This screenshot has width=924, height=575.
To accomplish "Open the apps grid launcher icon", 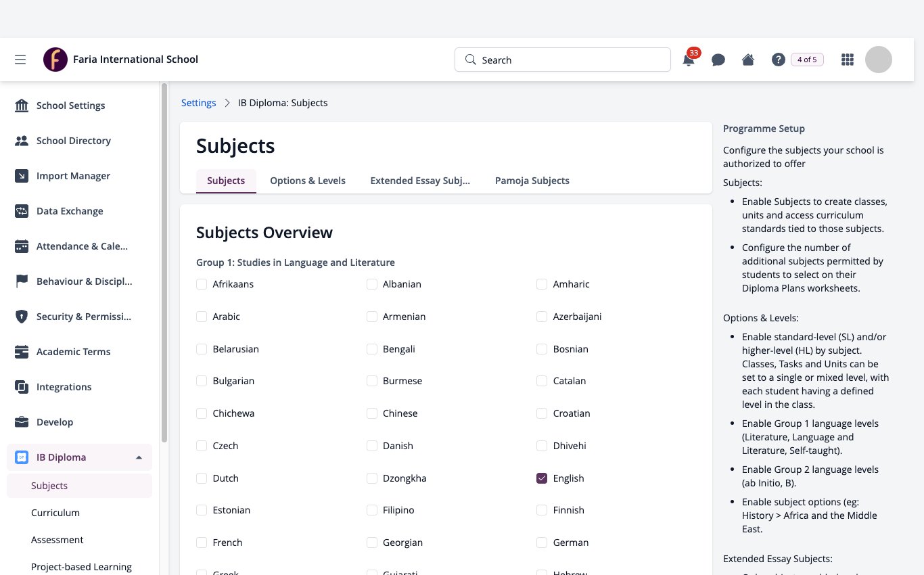I will pos(848,60).
